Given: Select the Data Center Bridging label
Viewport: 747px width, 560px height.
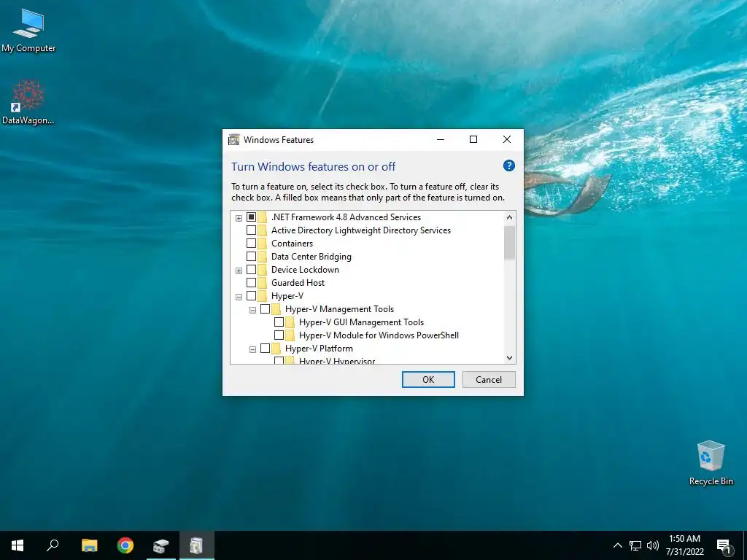Looking at the screenshot, I should coord(311,257).
